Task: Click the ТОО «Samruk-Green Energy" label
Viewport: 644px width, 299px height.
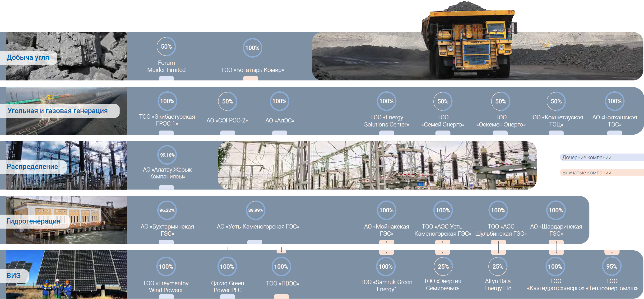Action: click(386, 285)
